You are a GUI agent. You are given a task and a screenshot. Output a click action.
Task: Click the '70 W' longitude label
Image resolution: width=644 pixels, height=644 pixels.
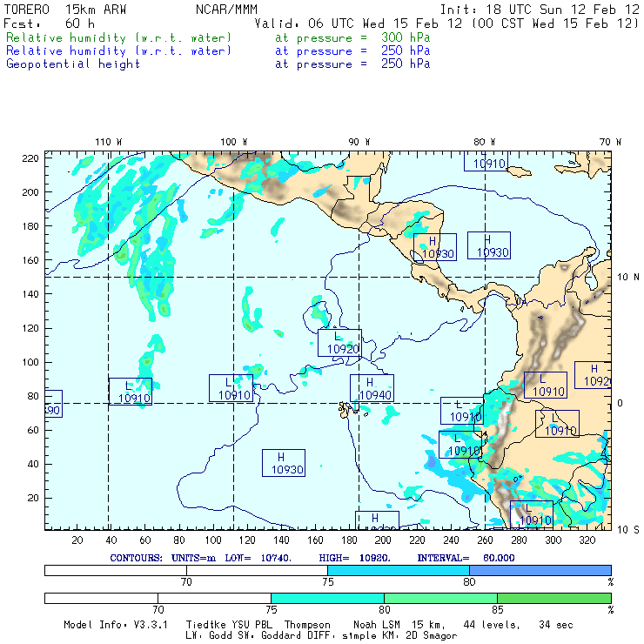pos(610,142)
